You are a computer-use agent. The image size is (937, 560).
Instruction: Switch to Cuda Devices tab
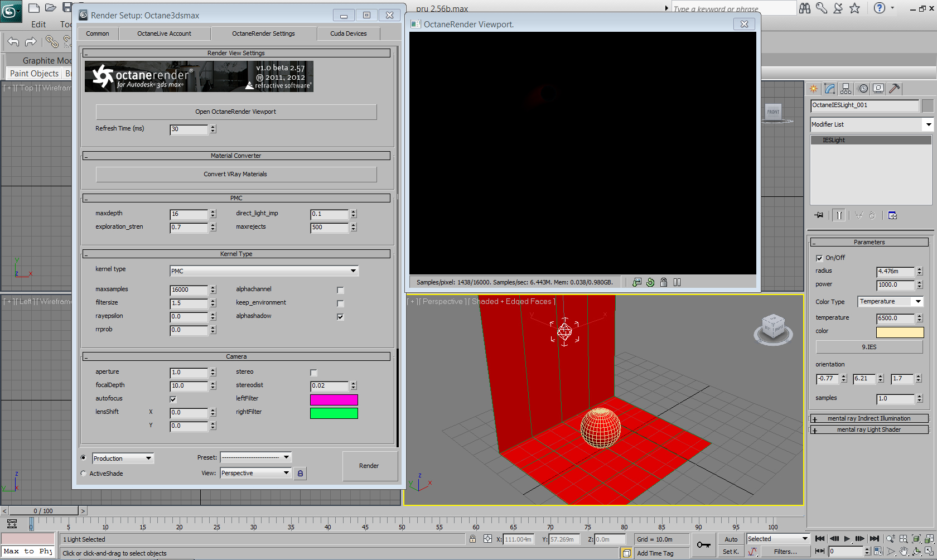coord(349,33)
